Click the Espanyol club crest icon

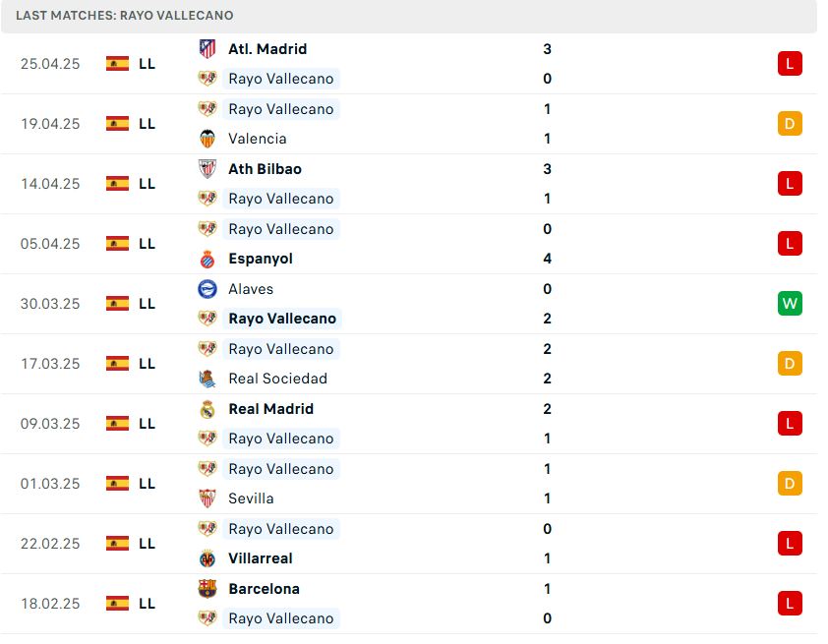point(207,259)
